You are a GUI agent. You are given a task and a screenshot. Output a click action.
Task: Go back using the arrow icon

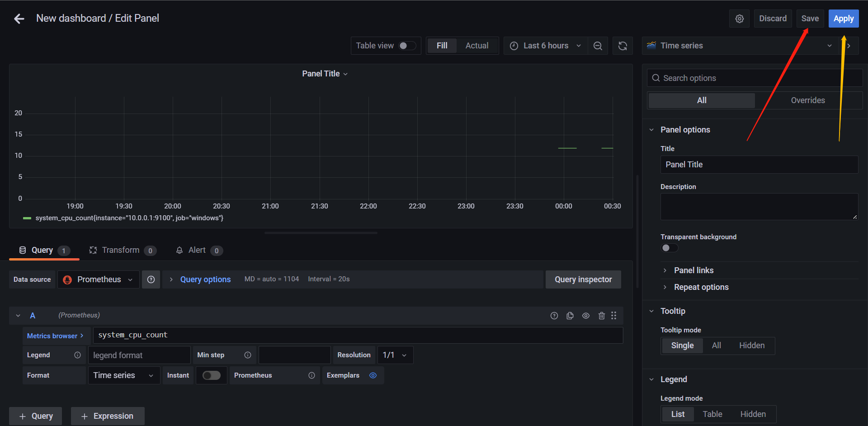coord(19,19)
